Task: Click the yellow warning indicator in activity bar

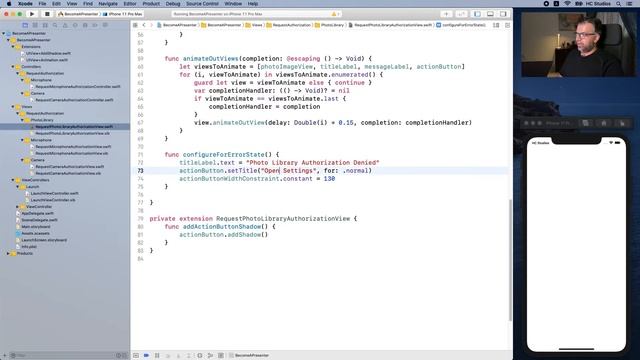Action: point(335,14)
